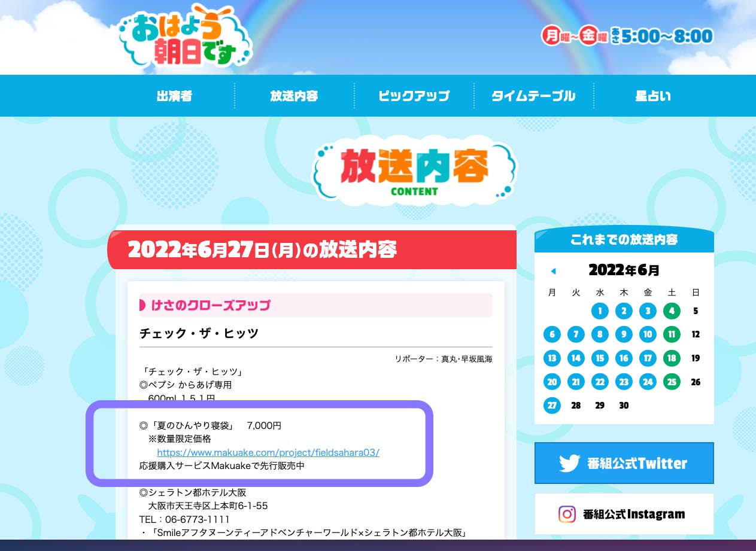The height and width of the screenshot is (551, 756).
Task: Select calendar date 15
Action: [x=600, y=358]
